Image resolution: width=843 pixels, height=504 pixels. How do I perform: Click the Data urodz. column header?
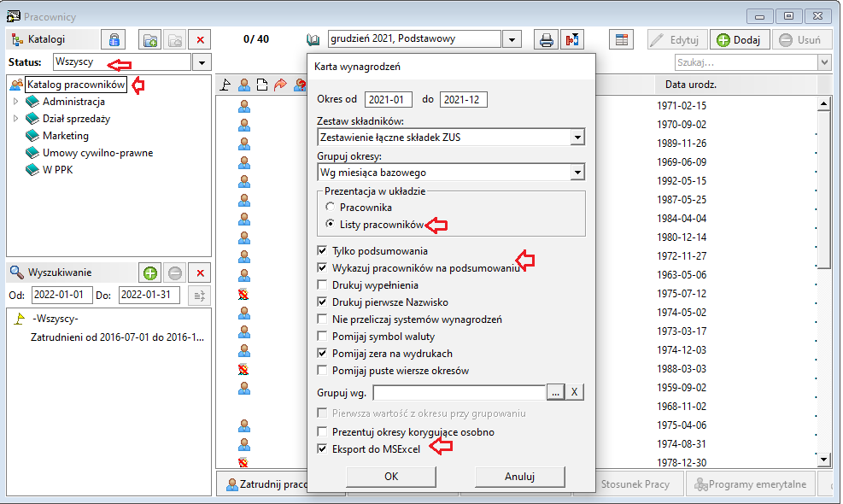(x=691, y=85)
